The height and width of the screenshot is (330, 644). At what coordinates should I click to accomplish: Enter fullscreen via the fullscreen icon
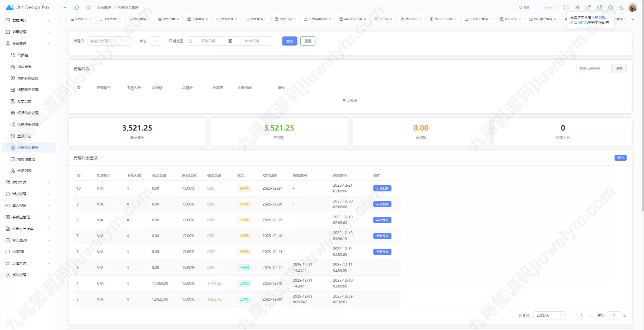(566, 8)
